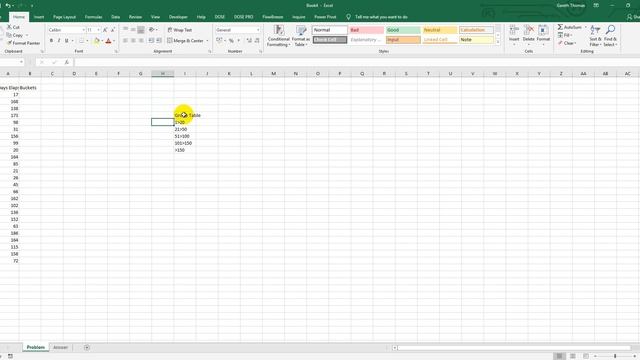Open the Clear menu

coord(567,43)
